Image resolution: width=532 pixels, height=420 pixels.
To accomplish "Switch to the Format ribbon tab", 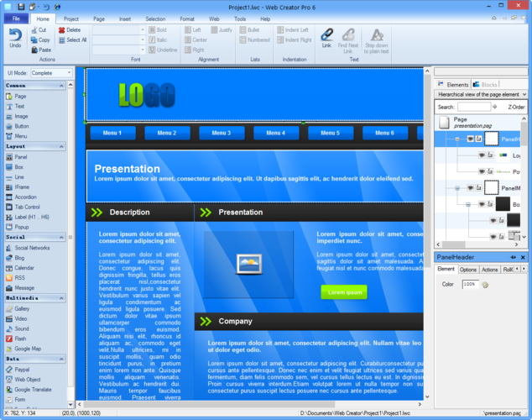I will coord(187,19).
